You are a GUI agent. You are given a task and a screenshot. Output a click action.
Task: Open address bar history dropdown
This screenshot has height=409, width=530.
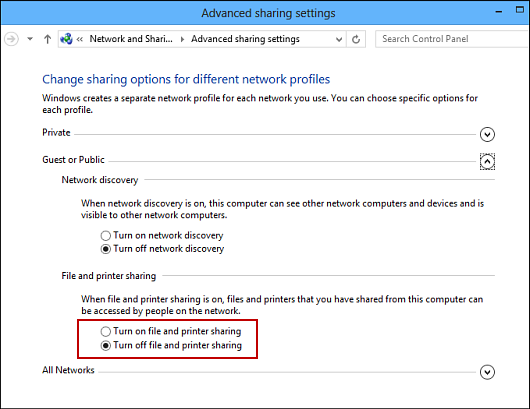(339, 39)
